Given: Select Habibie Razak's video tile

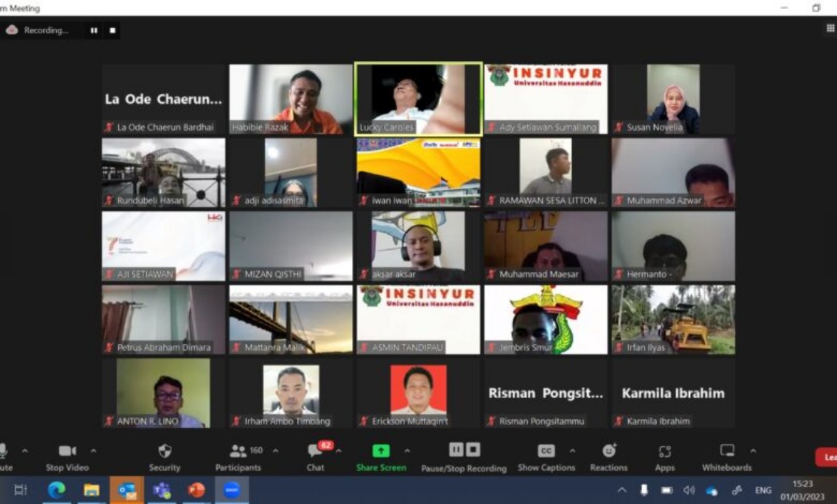Looking at the screenshot, I should coord(290,99).
